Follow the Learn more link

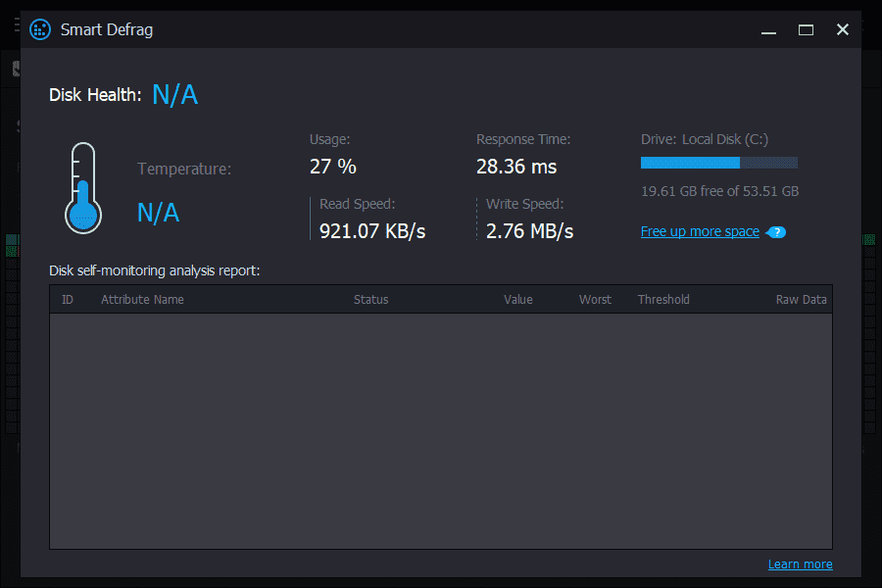[800, 564]
